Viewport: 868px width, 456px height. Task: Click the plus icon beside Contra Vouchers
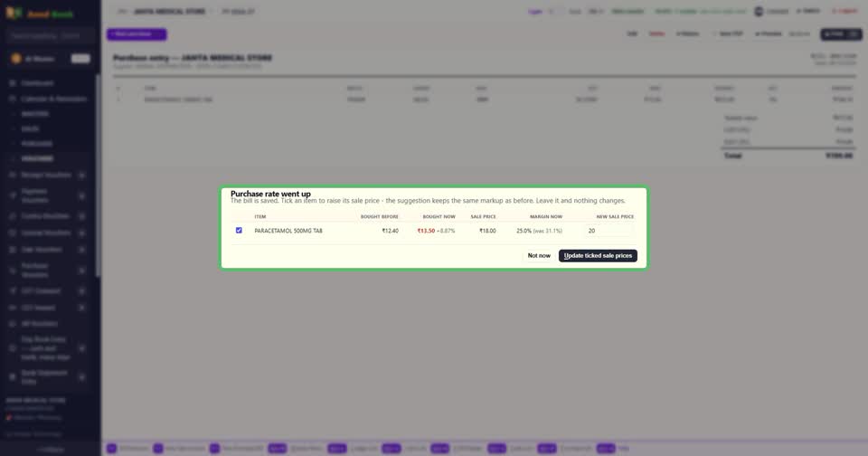click(82, 216)
